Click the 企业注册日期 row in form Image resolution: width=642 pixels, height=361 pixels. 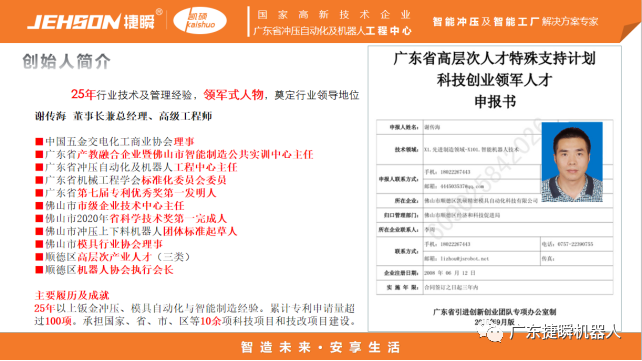(x=495, y=273)
